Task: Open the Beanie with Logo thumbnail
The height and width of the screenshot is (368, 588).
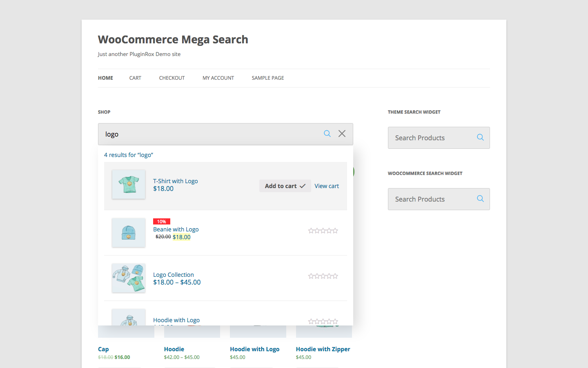Action: pyautogui.click(x=129, y=233)
